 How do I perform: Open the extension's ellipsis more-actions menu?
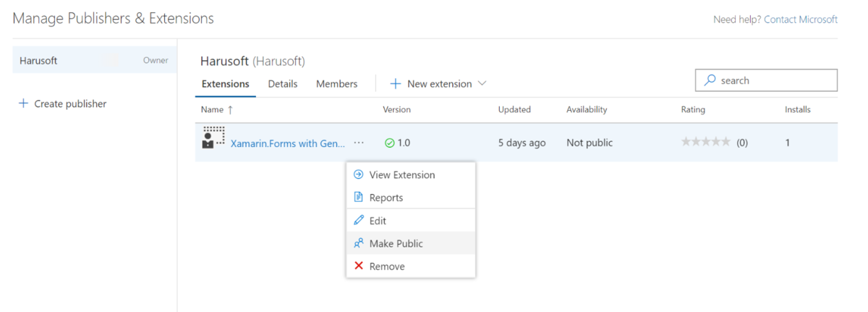point(359,143)
